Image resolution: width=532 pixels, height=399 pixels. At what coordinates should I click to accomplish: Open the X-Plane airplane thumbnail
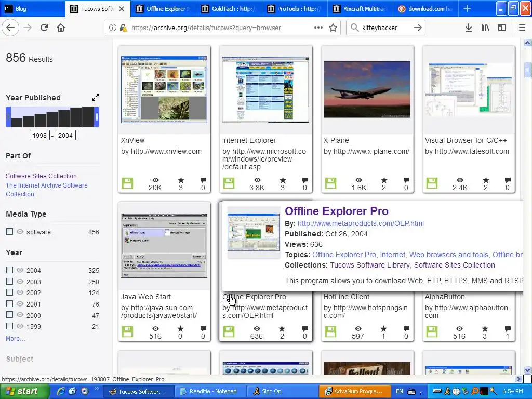367,89
